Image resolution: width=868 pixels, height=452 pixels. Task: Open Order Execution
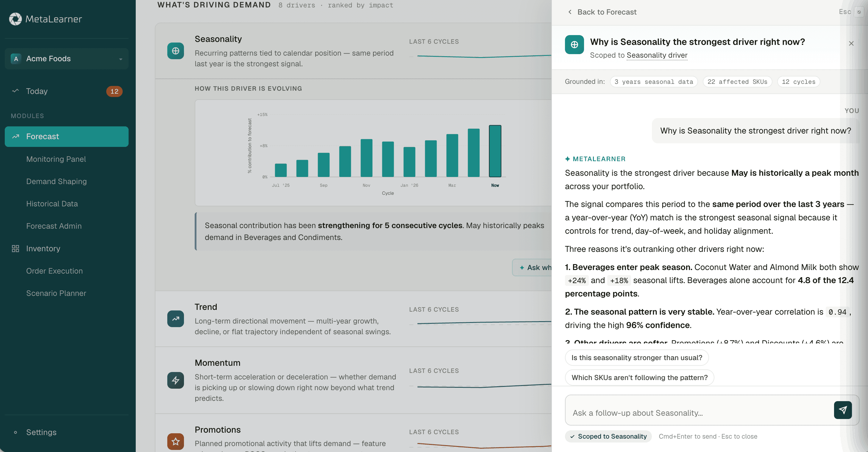tap(54, 271)
